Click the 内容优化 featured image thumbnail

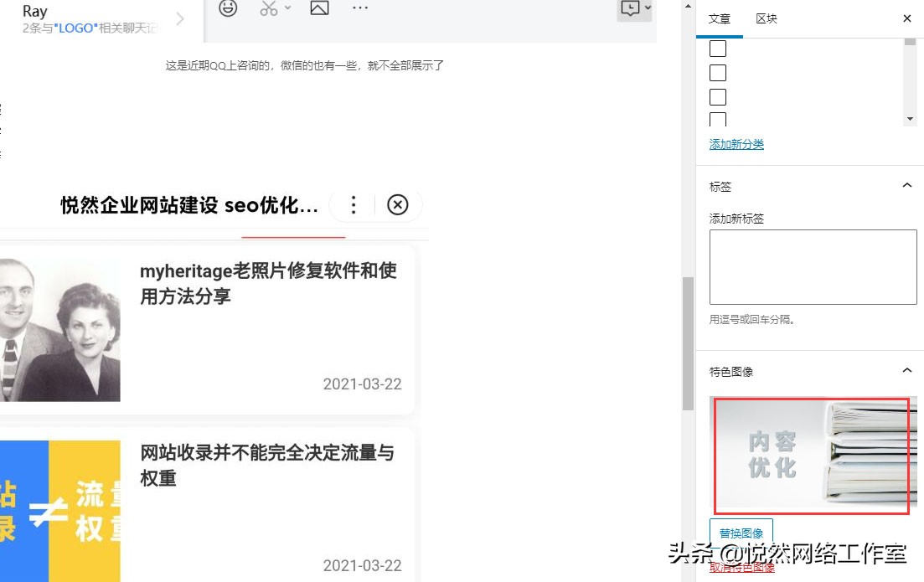click(x=811, y=456)
